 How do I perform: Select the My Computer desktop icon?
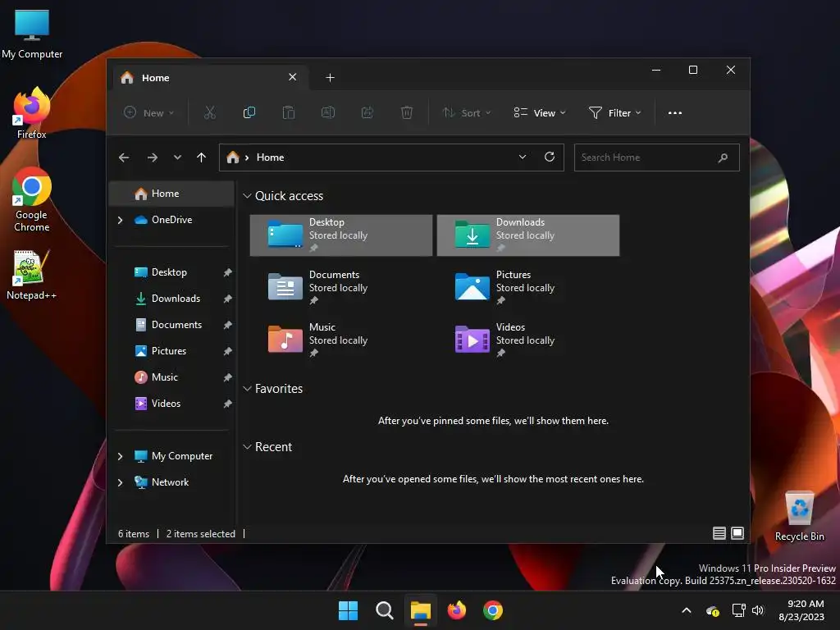(x=32, y=34)
